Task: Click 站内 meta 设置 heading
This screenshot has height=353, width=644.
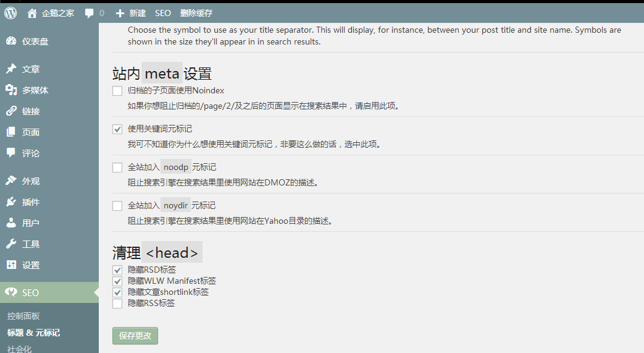Action: [162, 74]
